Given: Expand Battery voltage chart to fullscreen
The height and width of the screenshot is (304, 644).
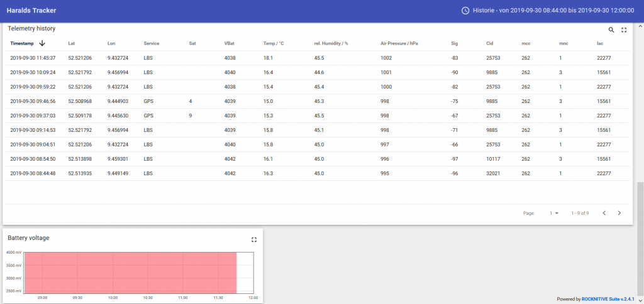Looking at the screenshot, I should tap(254, 239).
